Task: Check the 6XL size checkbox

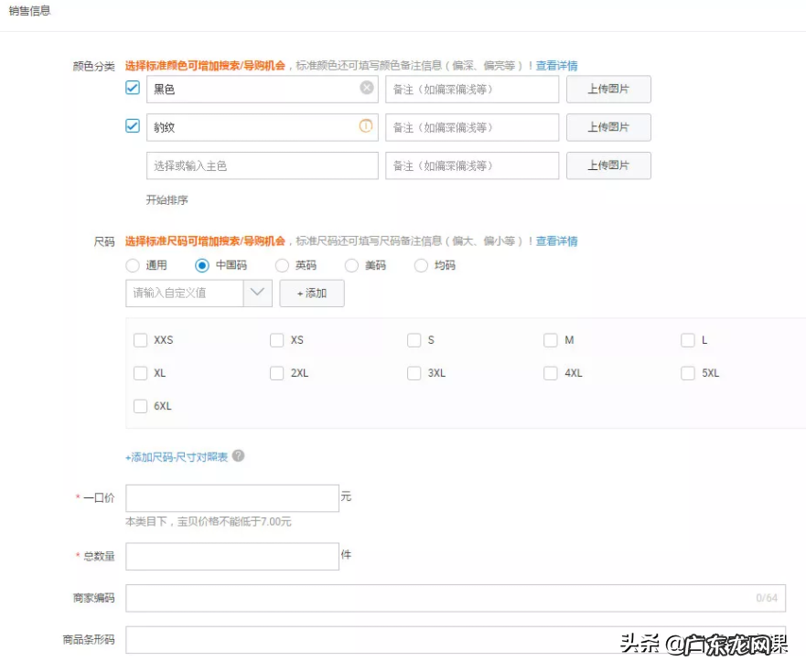Action: tap(141, 406)
